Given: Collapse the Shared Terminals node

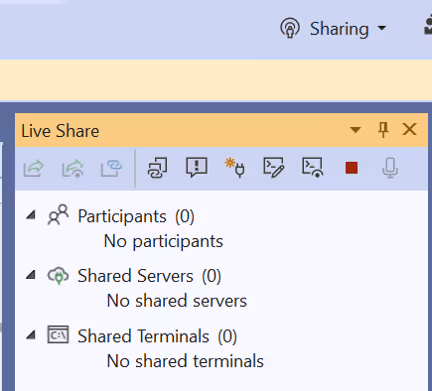Looking at the screenshot, I should click(31, 335).
